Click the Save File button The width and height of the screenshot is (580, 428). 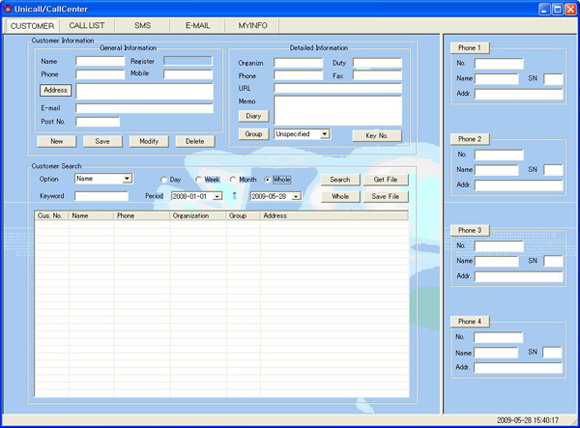point(385,197)
